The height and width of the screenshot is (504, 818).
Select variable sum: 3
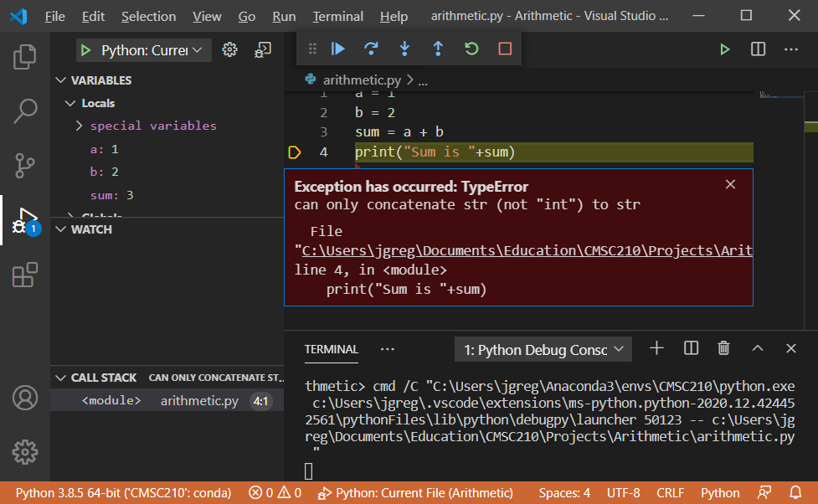[x=111, y=196]
